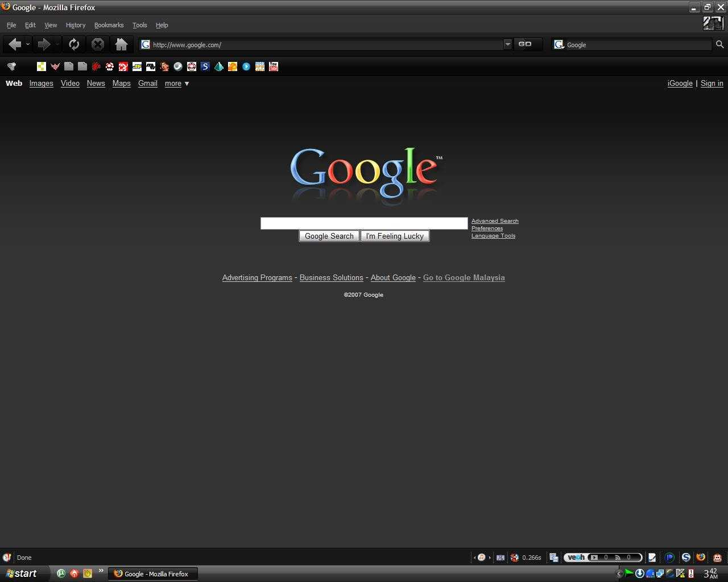This screenshot has width=728, height=582.
Task: Open the iGoogle link
Action: (680, 84)
